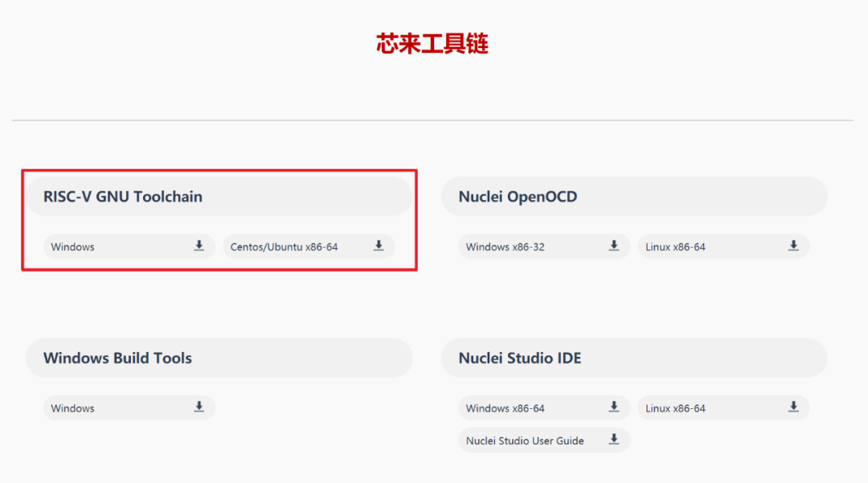Screen dimensions: 868x483
Task: Open Windows link under RISC-V GNU Toolchain
Action: pos(129,246)
